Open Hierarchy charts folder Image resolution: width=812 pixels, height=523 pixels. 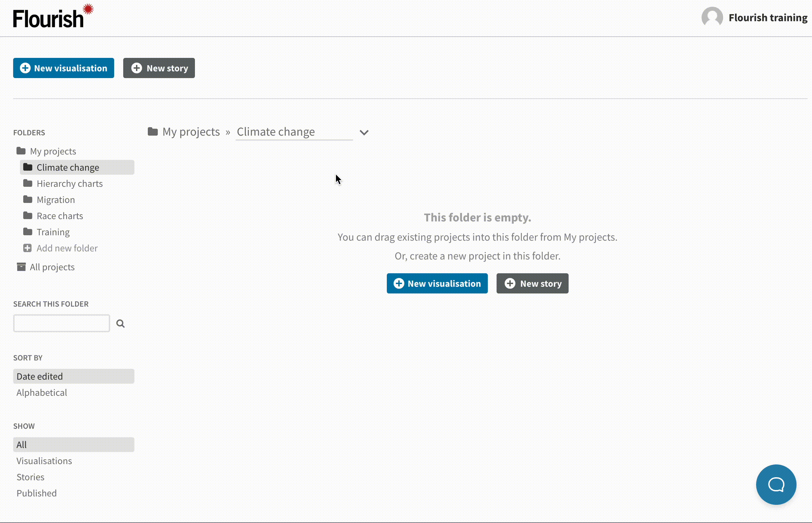click(70, 184)
